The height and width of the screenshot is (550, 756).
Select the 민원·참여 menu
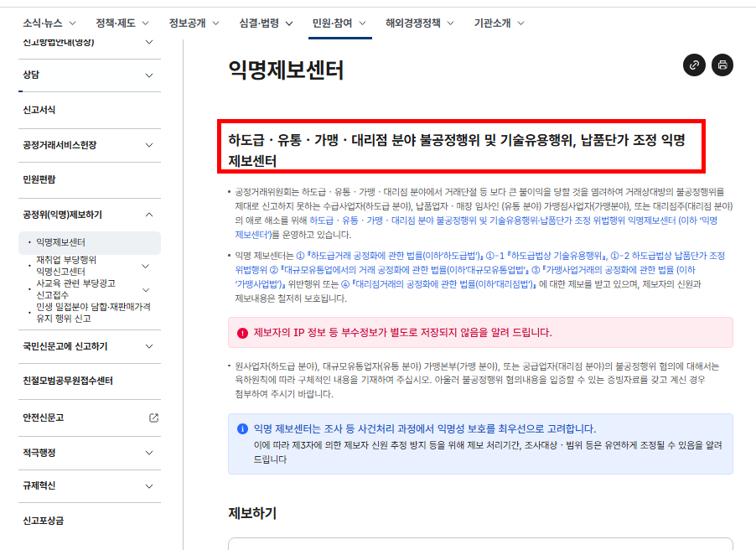[x=339, y=23]
